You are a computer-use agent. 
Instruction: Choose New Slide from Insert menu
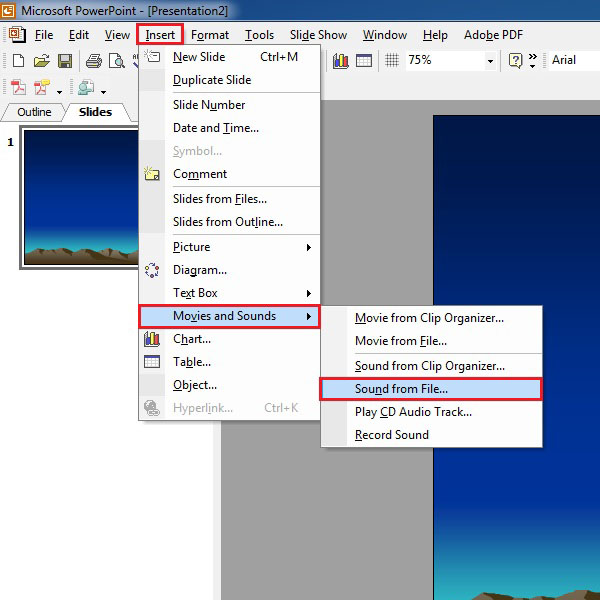pyautogui.click(x=229, y=57)
